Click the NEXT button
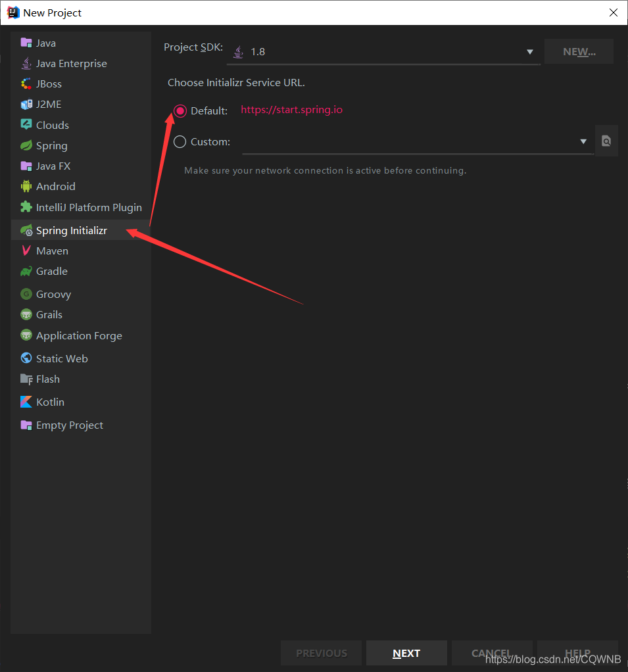The width and height of the screenshot is (628, 672). [x=406, y=653]
